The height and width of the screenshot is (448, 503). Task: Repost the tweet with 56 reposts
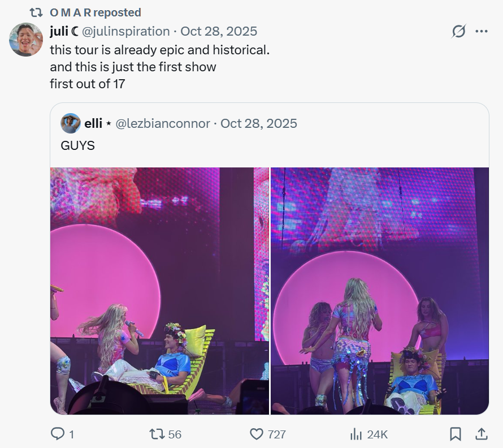tap(156, 434)
